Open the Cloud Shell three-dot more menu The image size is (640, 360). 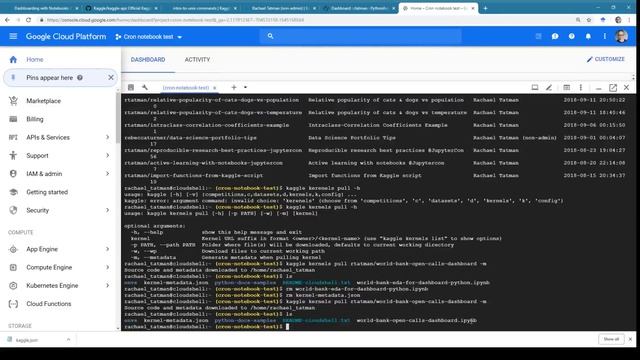(580, 87)
